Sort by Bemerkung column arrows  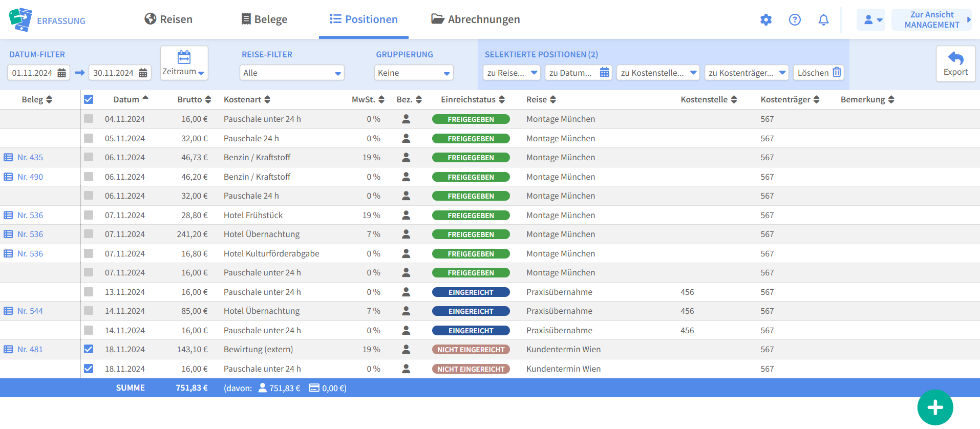(891, 100)
